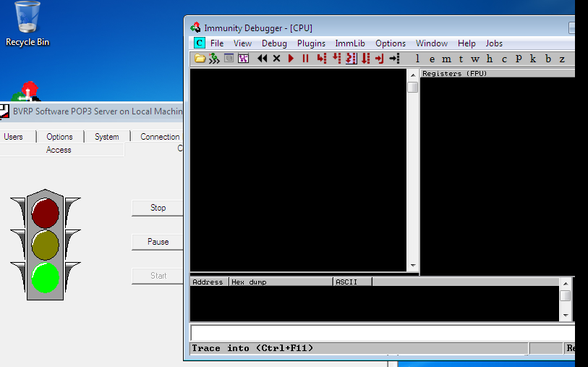The height and width of the screenshot is (367, 588).
Task: Show Threads via 't' button
Action: [461, 59]
